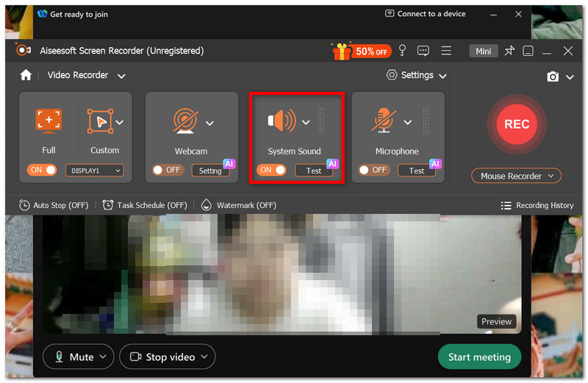This screenshot has width=588, height=383.
Task: Switch to Mini mode
Action: (x=484, y=51)
